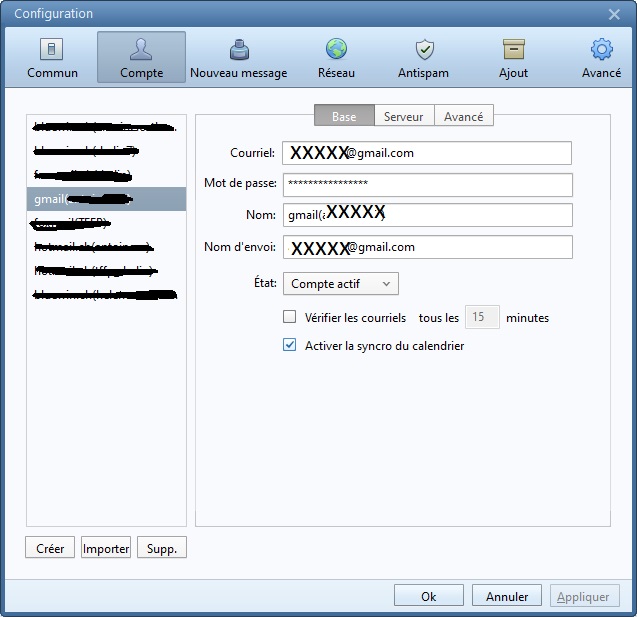Click inside the Mot de passe field
Image resolution: width=637 pixels, height=617 pixels.
pyautogui.click(x=427, y=184)
